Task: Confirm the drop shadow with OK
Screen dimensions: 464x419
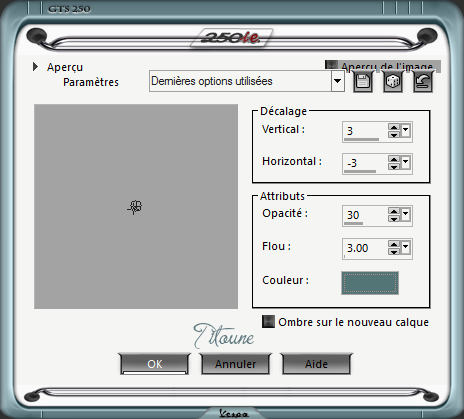Action: [x=155, y=364]
